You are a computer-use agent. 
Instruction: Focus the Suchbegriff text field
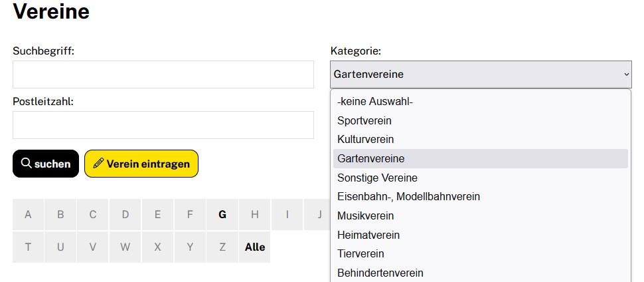(163, 74)
